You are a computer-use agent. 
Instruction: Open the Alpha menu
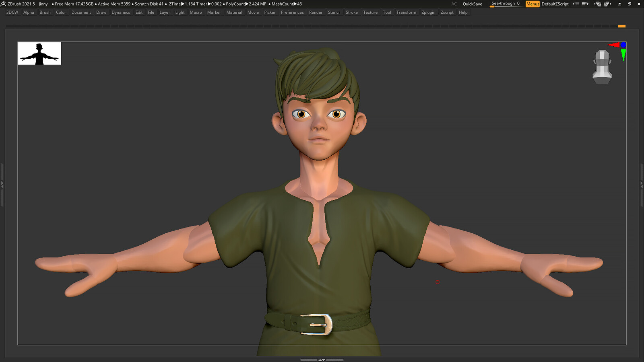click(x=29, y=12)
